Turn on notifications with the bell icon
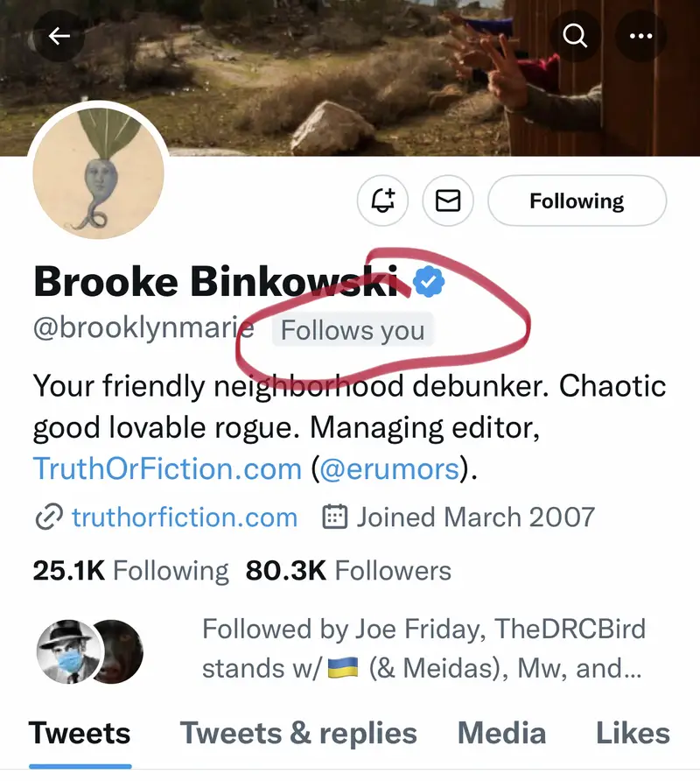 pyautogui.click(x=383, y=201)
